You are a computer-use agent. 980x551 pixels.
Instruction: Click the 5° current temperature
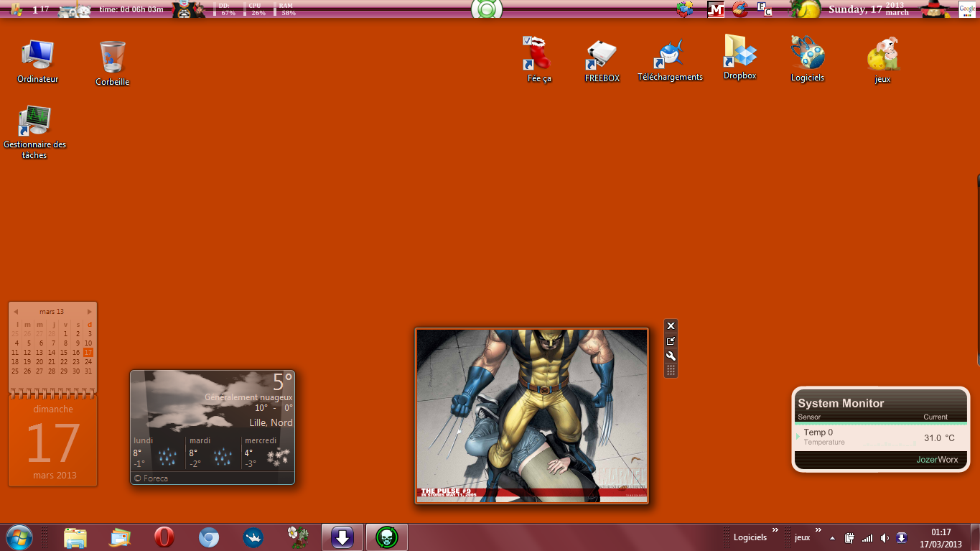coord(283,381)
